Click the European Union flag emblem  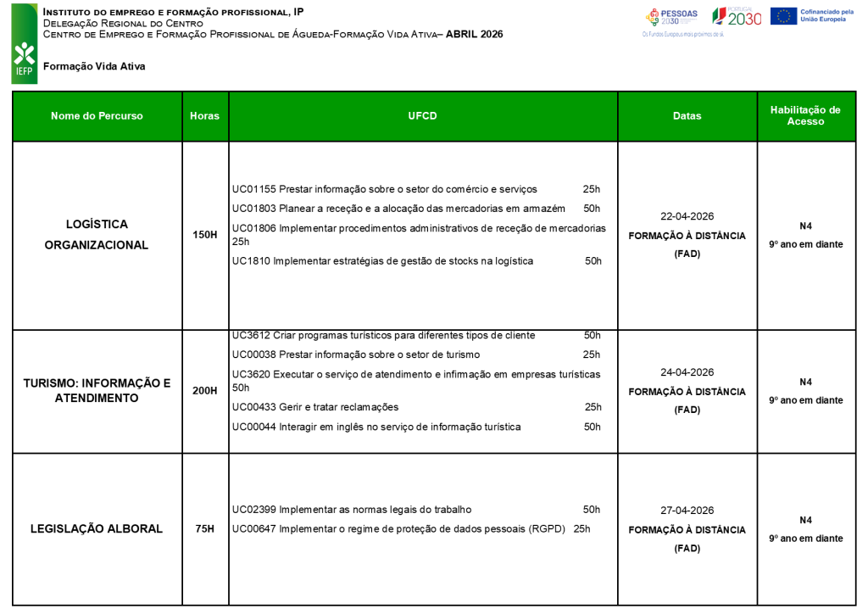[783, 16]
